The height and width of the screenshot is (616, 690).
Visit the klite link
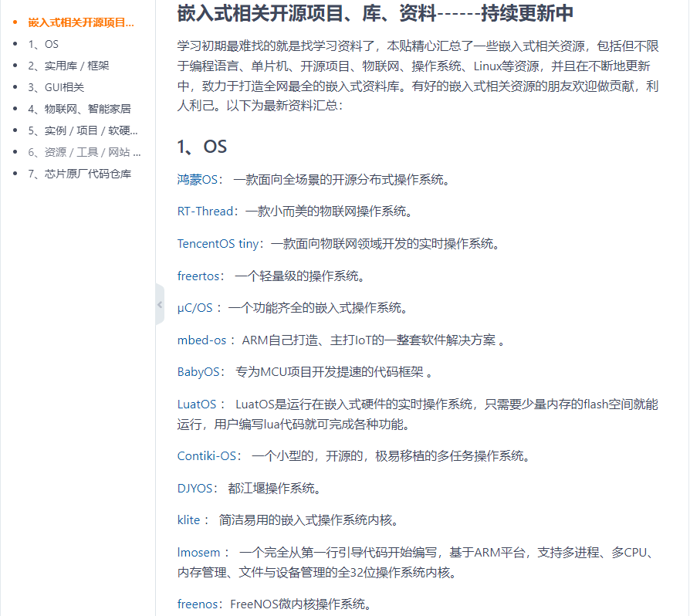click(189, 520)
